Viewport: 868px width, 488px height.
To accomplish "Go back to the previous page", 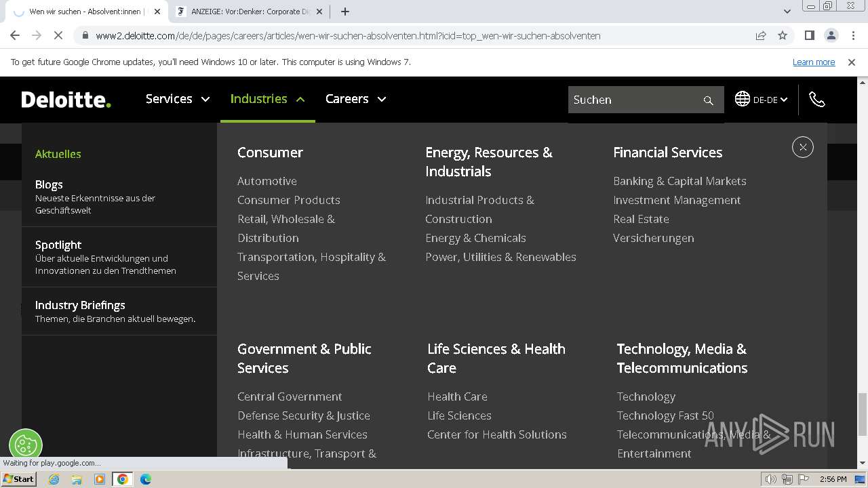I will pos(15,35).
